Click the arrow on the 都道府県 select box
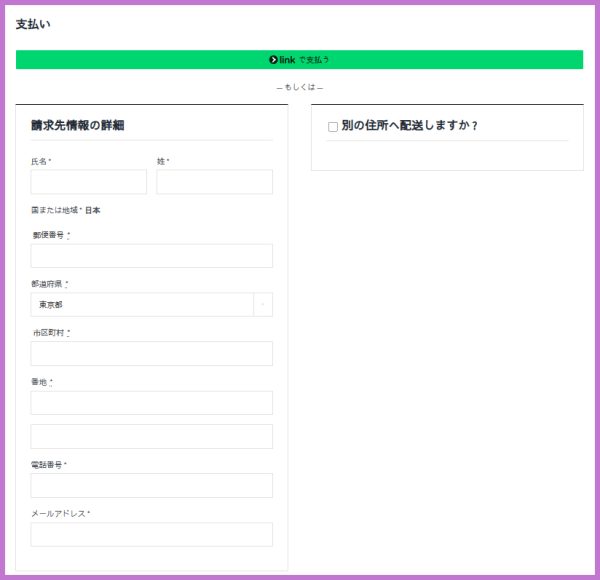Screen dimensions: 600x580 pyautogui.click(x=263, y=304)
